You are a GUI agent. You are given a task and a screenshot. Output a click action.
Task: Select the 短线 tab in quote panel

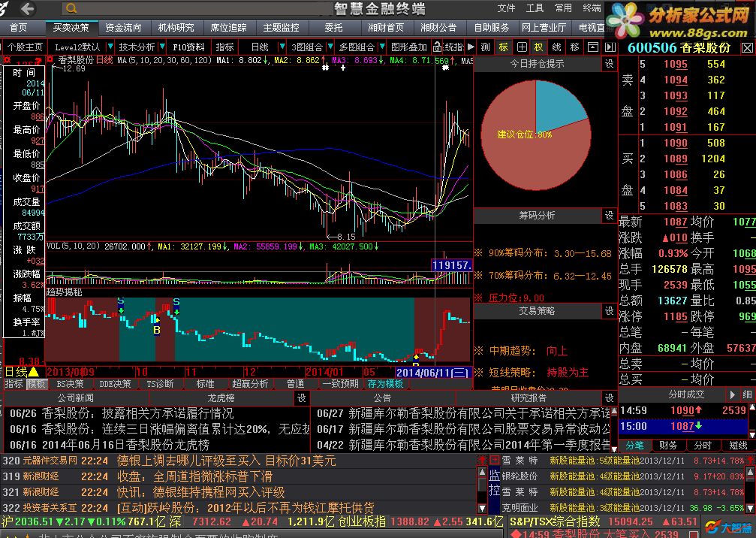point(738,446)
